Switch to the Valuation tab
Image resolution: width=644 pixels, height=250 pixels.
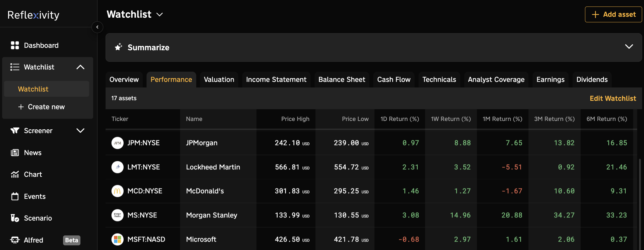point(219,79)
